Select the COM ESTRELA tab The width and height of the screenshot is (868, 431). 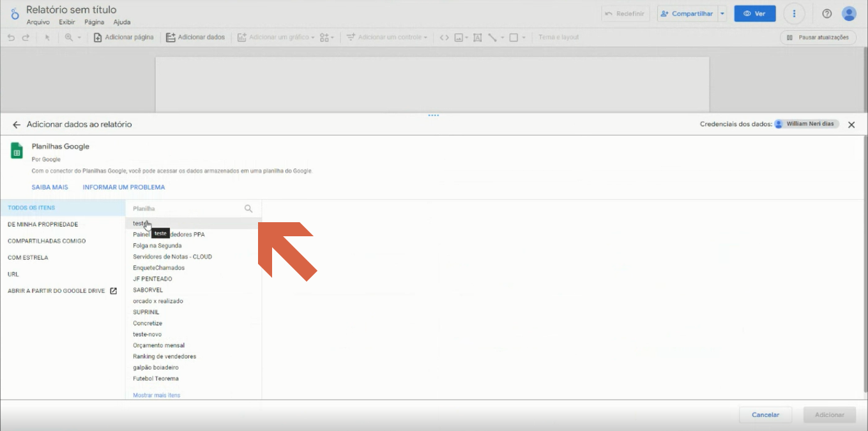pyautogui.click(x=63, y=257)
